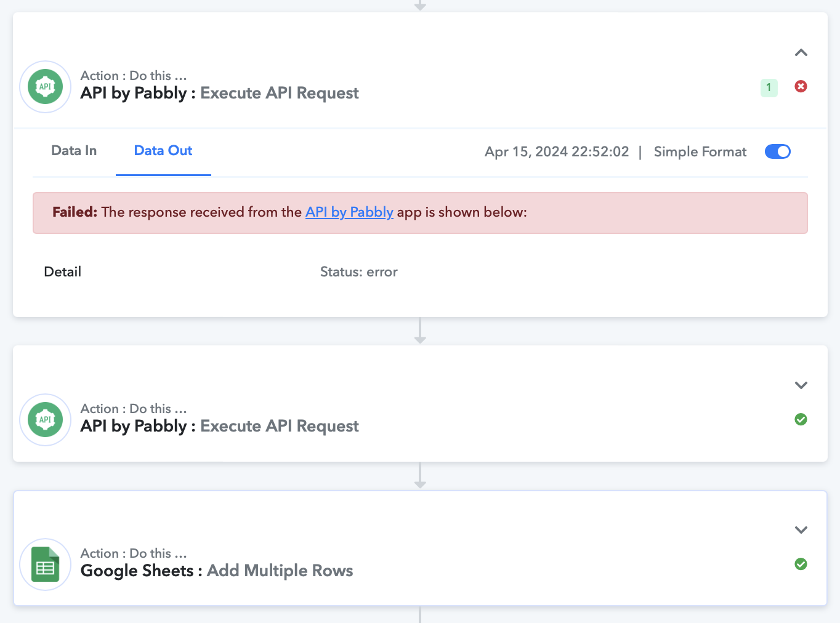This screenshot has width=840, height=623.
Task: Click the Action : Do this label on the failed step
Action: (134, 76)
